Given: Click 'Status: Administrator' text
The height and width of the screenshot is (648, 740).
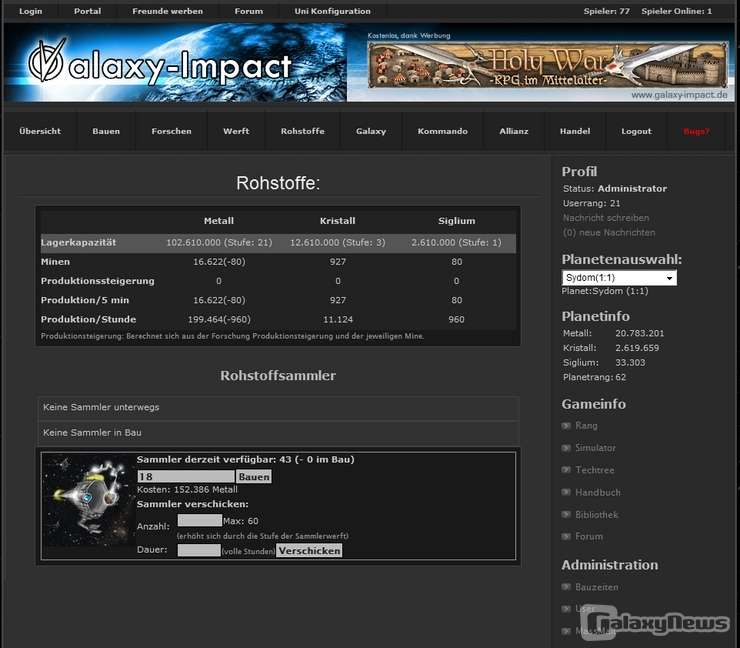Looking at the screenshot, I should pyautogui.click(x=614, y=189).
